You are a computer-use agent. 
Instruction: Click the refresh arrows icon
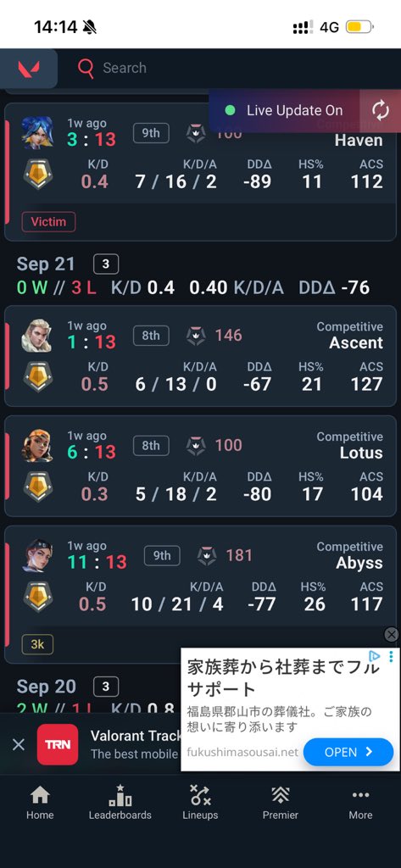point(381,111)
